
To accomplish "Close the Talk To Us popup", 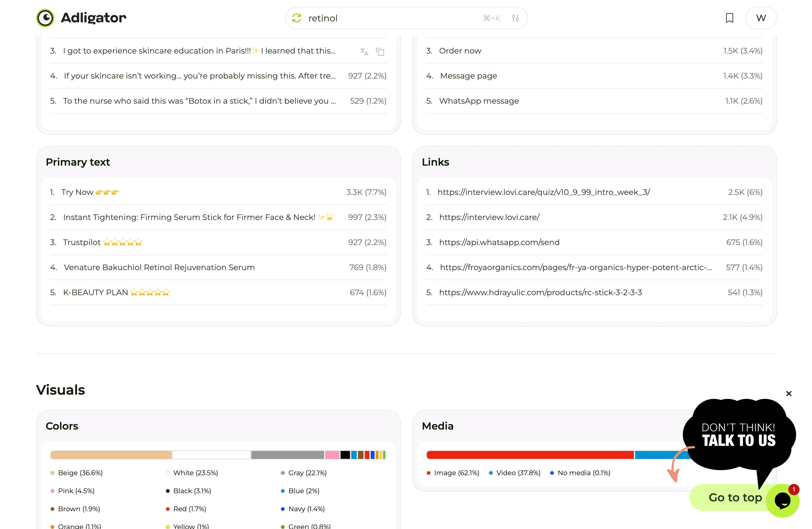I will pos(789,393).
